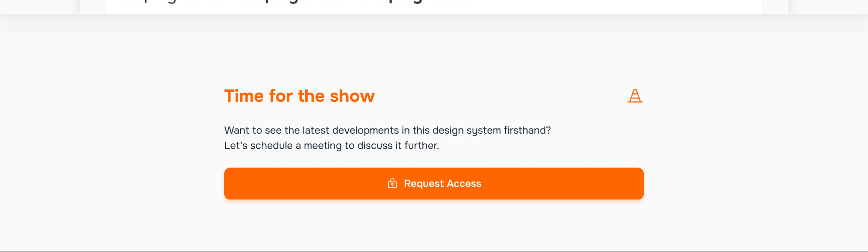Click the middle cropped bold text at top
868x252 pixels.
(x=270, y=1)
